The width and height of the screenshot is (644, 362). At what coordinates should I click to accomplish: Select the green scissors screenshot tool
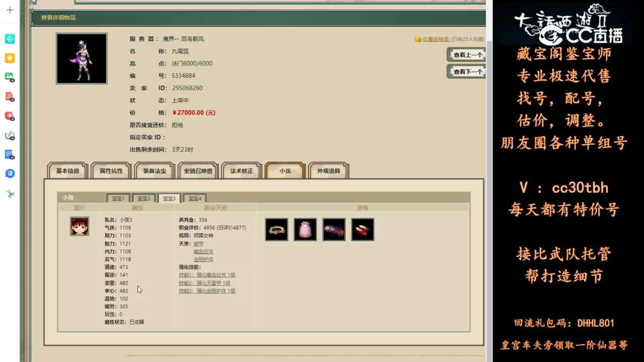(x=10, y=194)
